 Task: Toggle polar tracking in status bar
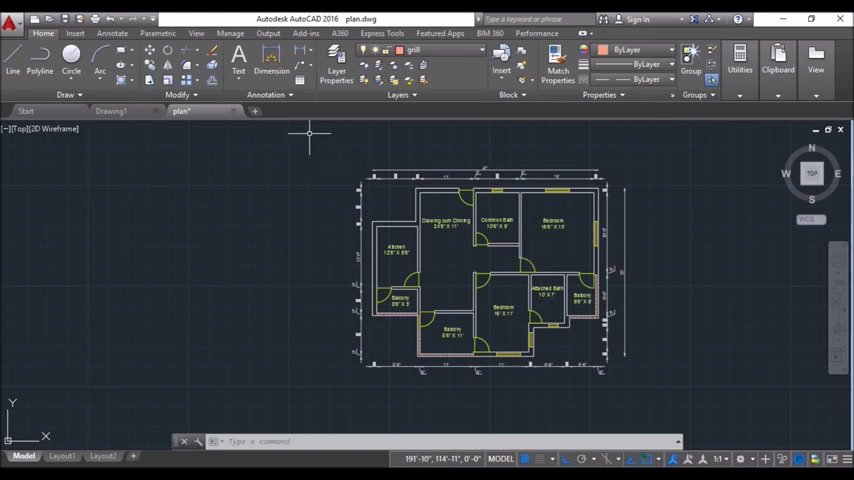582,459
